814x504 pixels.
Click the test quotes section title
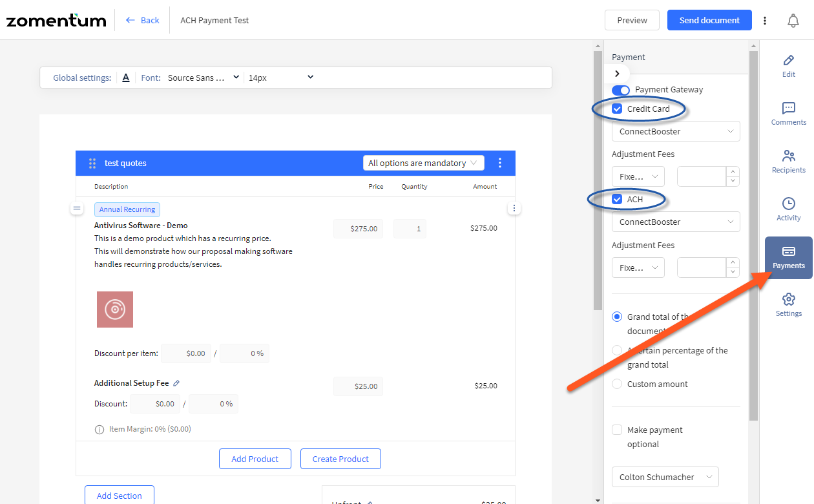[x=125, y=163]
